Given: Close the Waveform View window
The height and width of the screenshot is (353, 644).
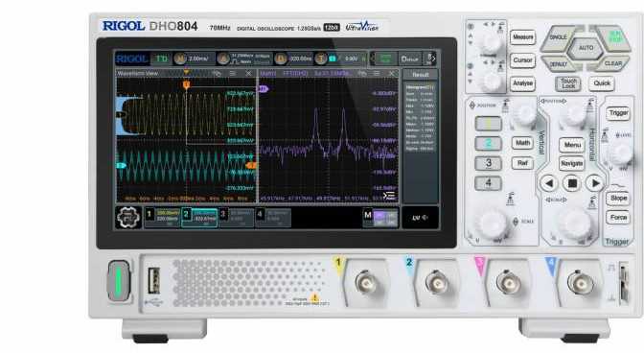Looking at the screenshot, I should 248,73.
